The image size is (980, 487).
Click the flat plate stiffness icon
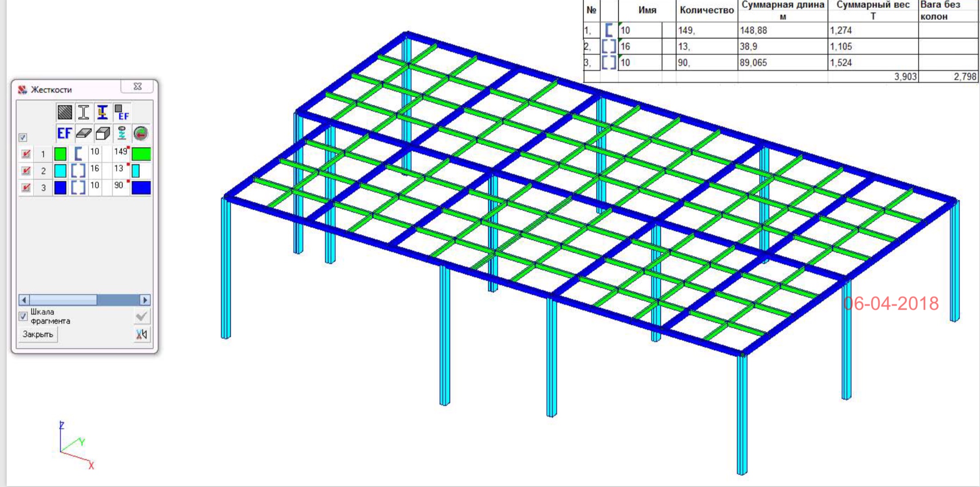click(83, 133)
